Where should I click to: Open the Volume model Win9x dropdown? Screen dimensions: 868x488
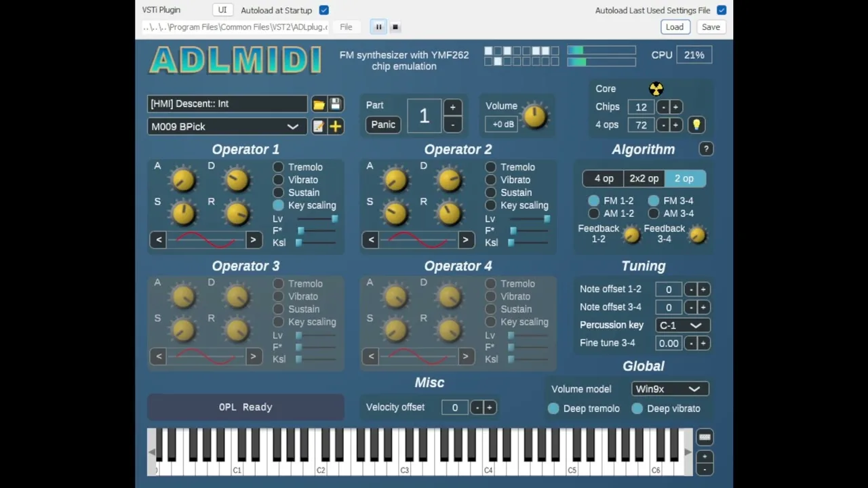pos(669,389)
